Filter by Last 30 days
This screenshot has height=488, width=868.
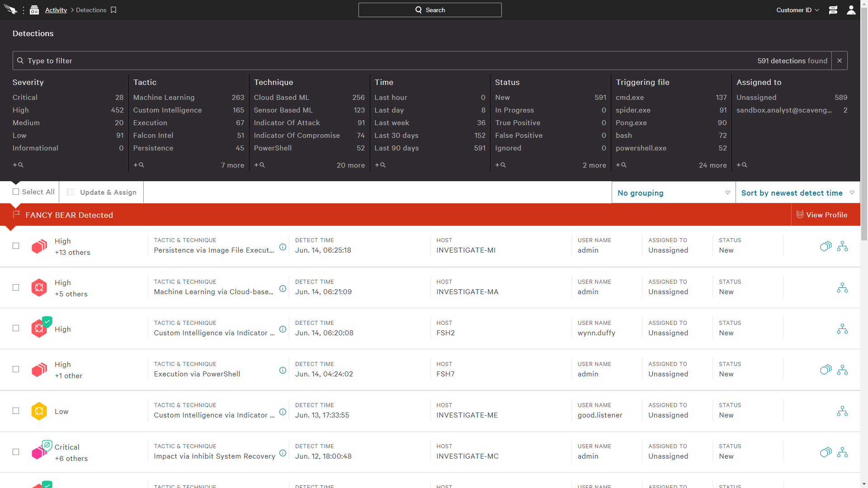430,136
